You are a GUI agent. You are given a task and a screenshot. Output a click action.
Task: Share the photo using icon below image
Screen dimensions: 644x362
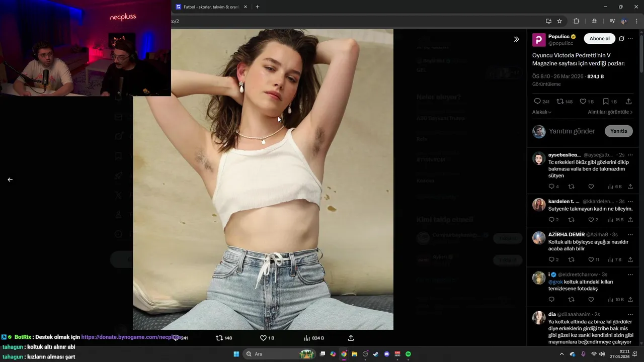351,338
